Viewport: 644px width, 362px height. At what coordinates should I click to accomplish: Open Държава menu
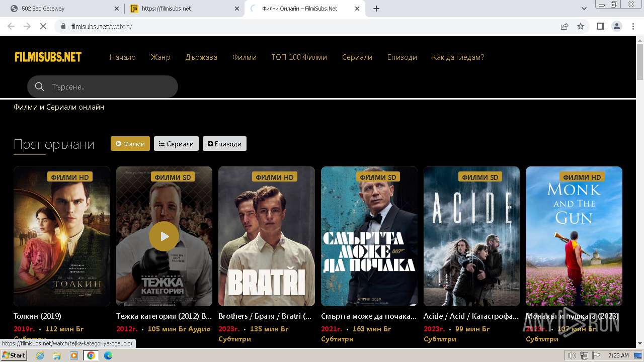(x=201, y=57)
